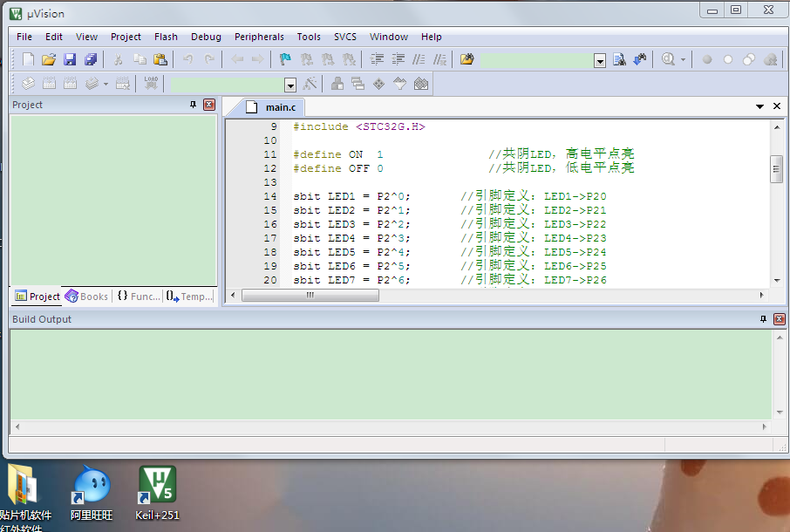Click the Navigate Backwards arrow icon

[237, 59]
